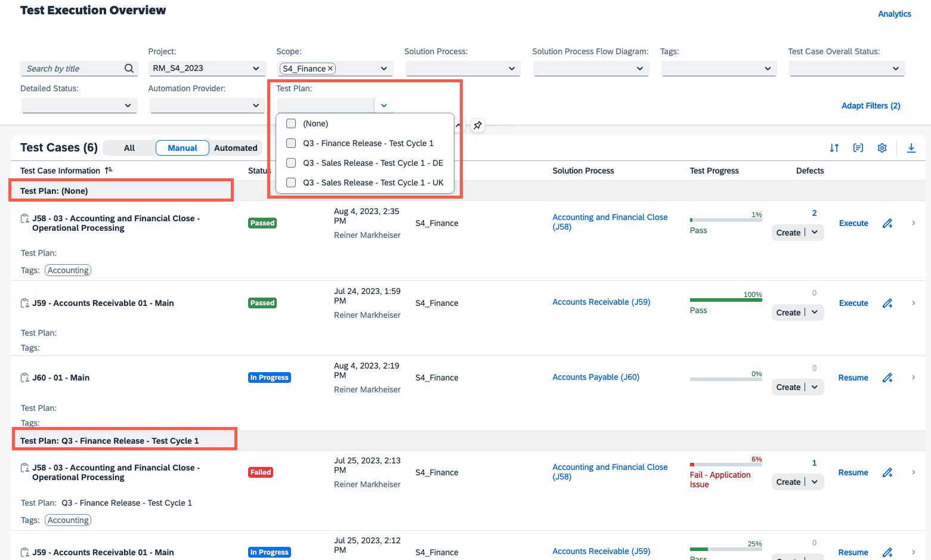Edit J59 Accounts Receivable via pencil icon

887,303
